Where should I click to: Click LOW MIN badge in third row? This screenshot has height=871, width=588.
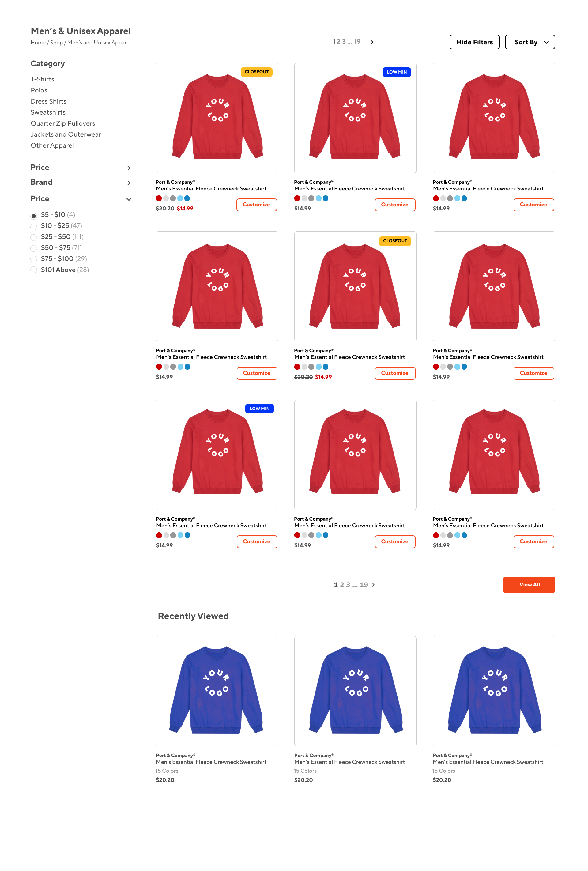pos(259,409)
